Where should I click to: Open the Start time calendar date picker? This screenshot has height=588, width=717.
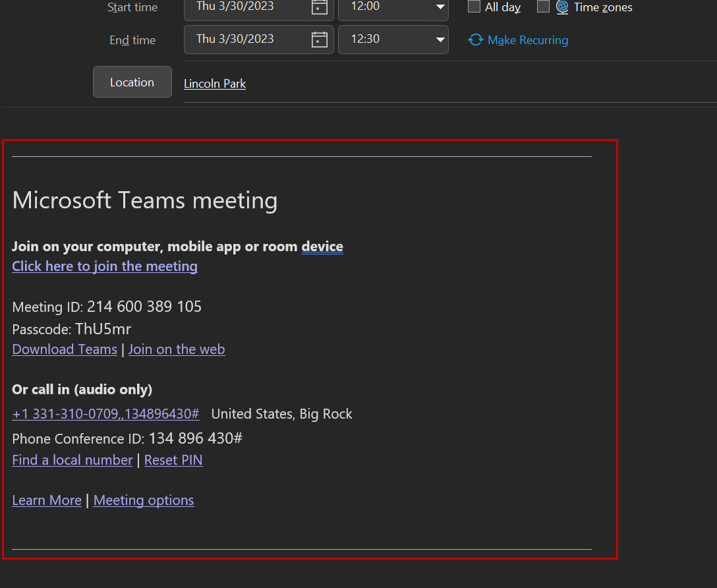point(320,7)
